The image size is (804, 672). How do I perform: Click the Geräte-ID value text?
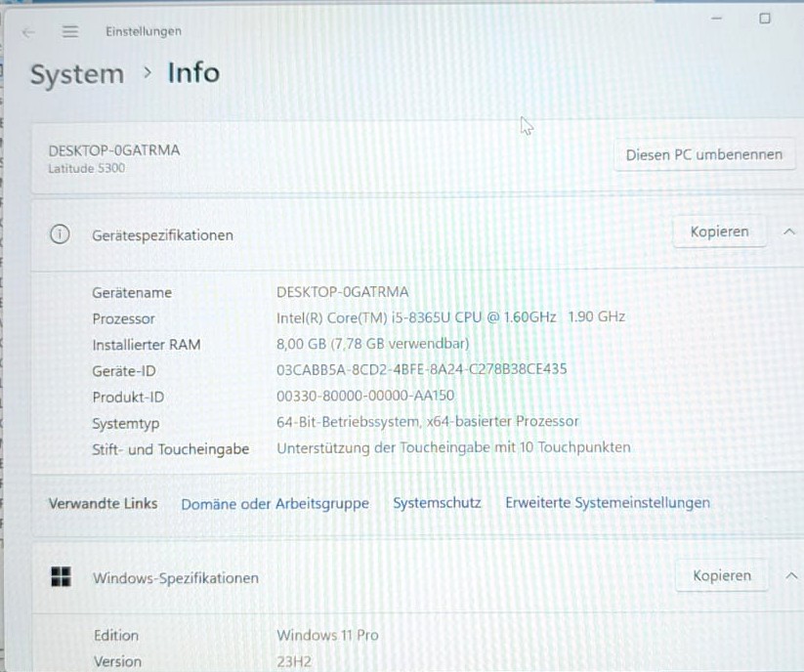(421, 369)
